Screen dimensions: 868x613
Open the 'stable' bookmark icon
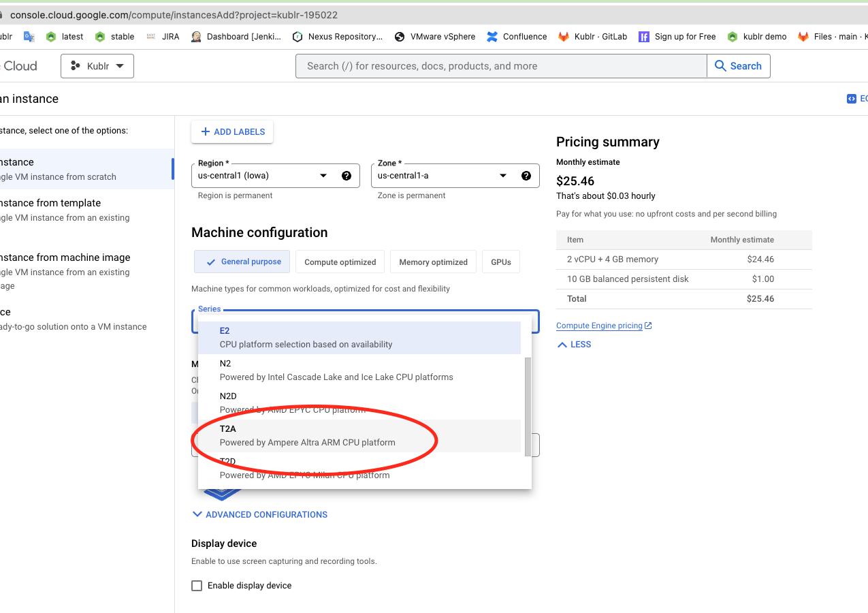(100, 37)
